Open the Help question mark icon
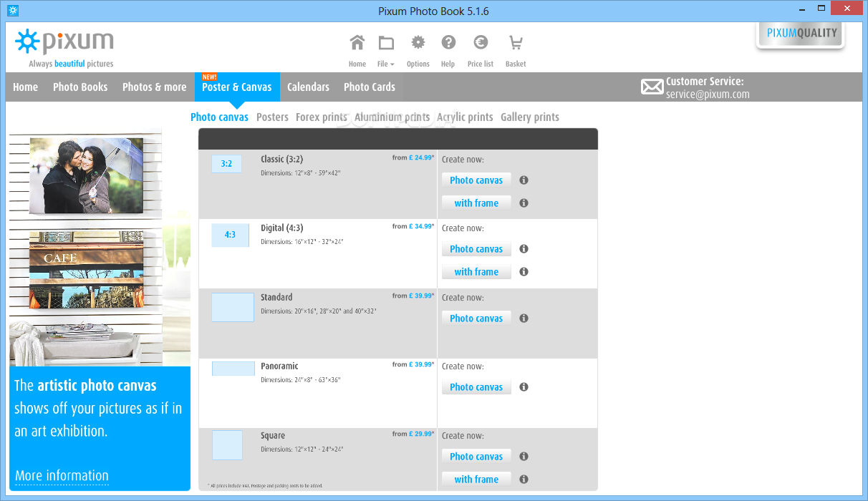 [448, 43]
